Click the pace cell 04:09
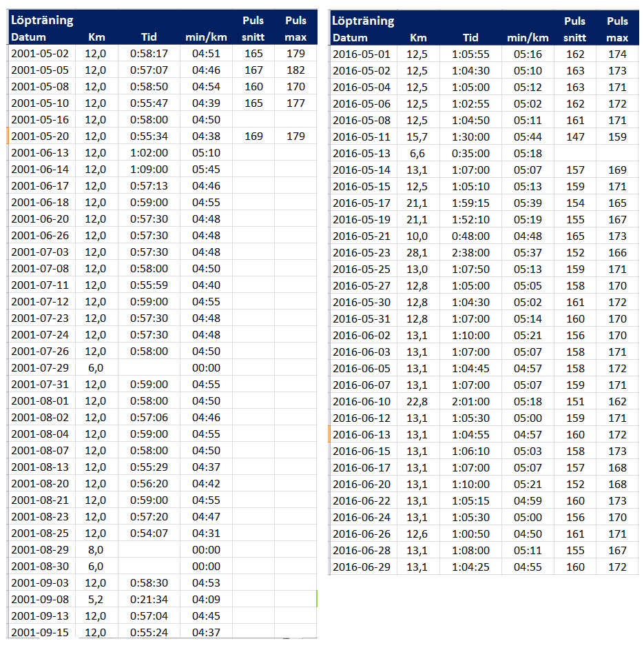The image size is (644, 650). point(206,600)
